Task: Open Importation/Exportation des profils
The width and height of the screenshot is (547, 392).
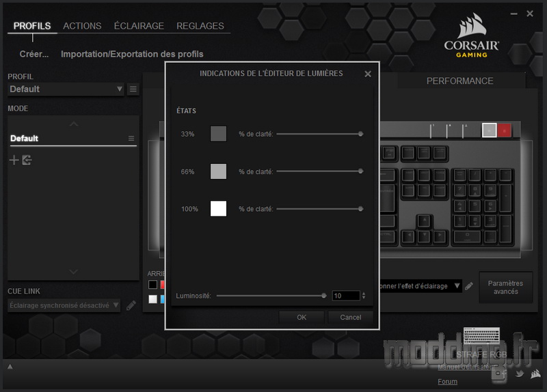Action: 132,54
